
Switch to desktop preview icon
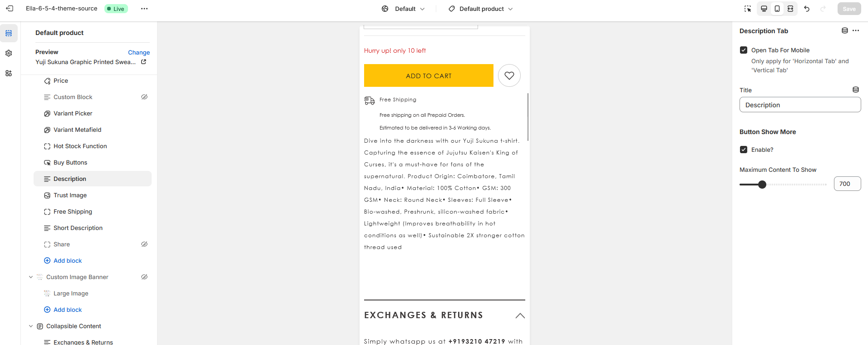tap(764, 9)
